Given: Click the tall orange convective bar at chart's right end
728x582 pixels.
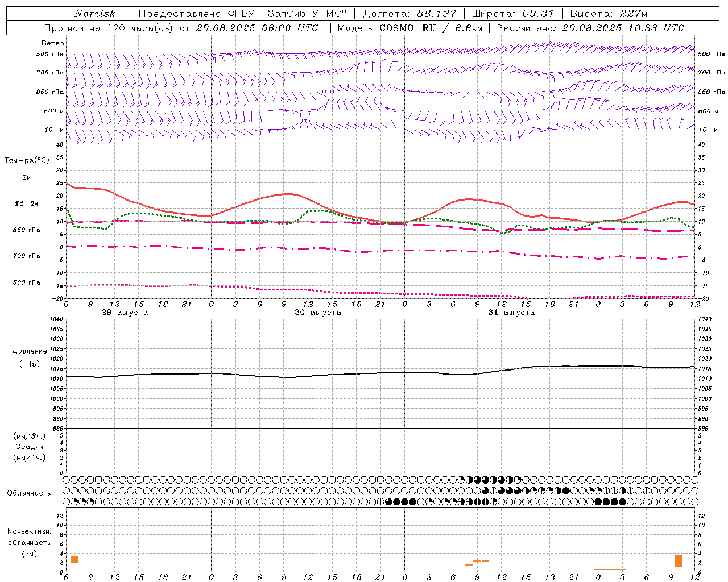Looking at the screenshot, I should (x=679, y=561).
